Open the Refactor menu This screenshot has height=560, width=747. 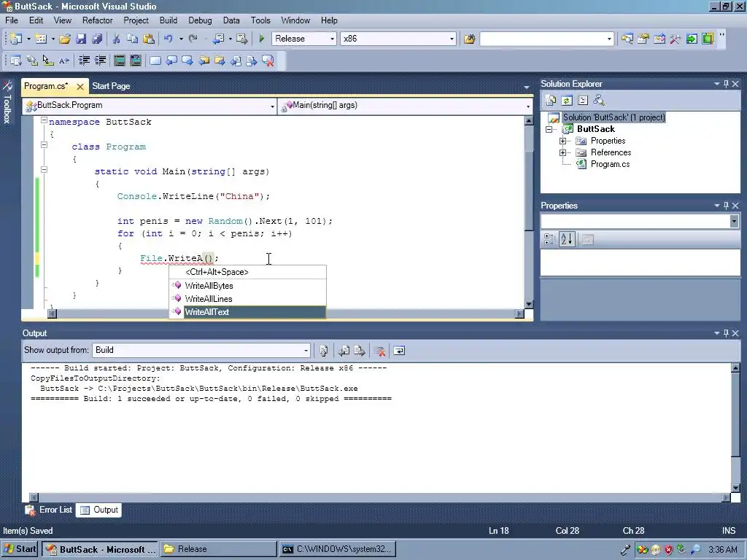pos(97,20)
